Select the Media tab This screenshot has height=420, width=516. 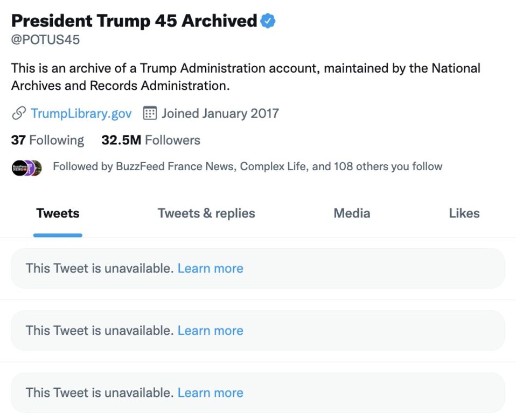pos(352,213)
